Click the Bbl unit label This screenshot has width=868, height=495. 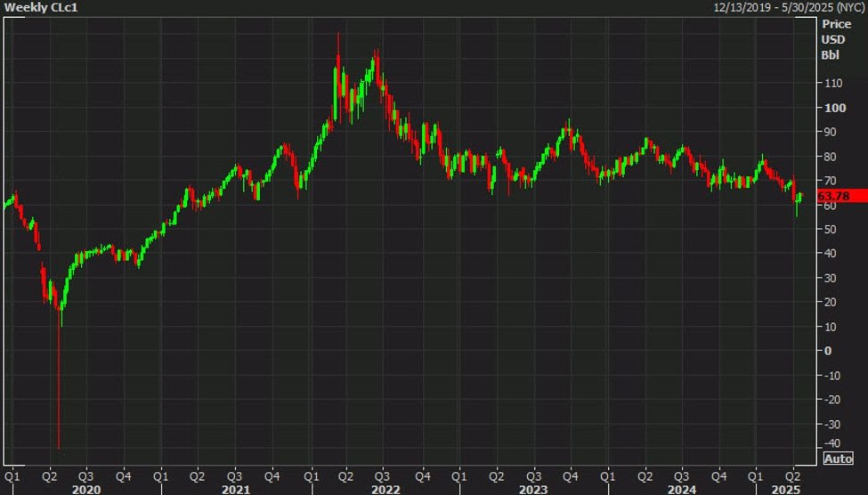coord(831,54)
